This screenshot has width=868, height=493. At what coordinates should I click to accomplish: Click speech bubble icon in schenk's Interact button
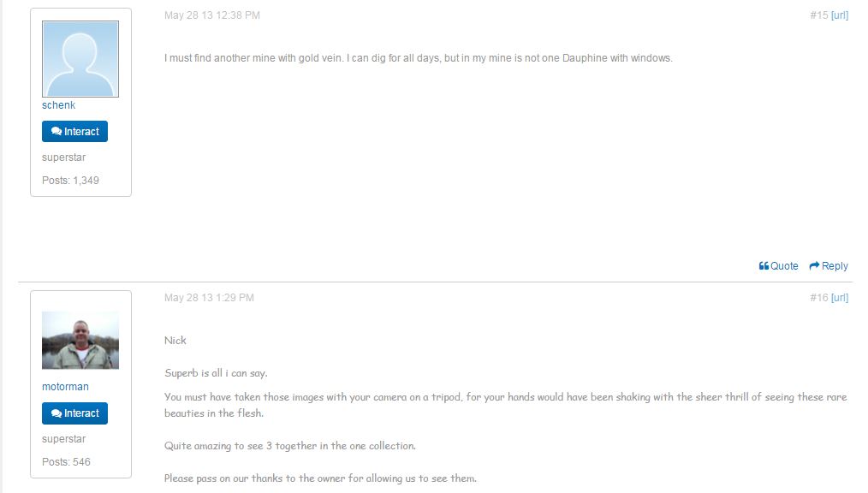[56, 132]
